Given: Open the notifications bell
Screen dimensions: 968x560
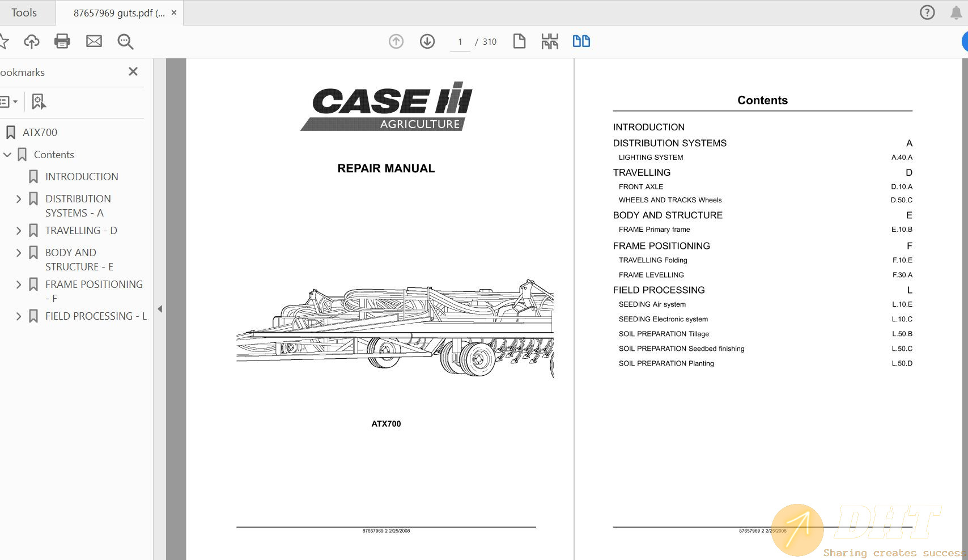Looking at the screenshot, I should (x=957, y=12).
